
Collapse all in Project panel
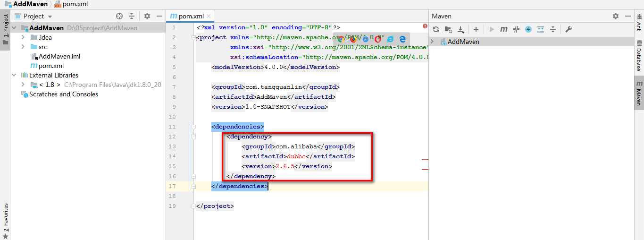click(x=132, y=16)
